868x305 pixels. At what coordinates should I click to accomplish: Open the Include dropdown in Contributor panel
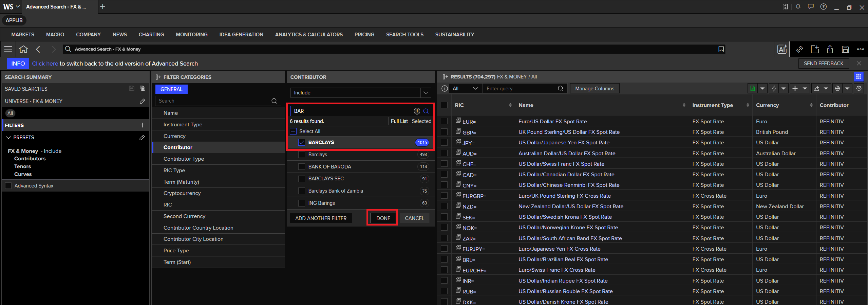click(x=361, y=93)
